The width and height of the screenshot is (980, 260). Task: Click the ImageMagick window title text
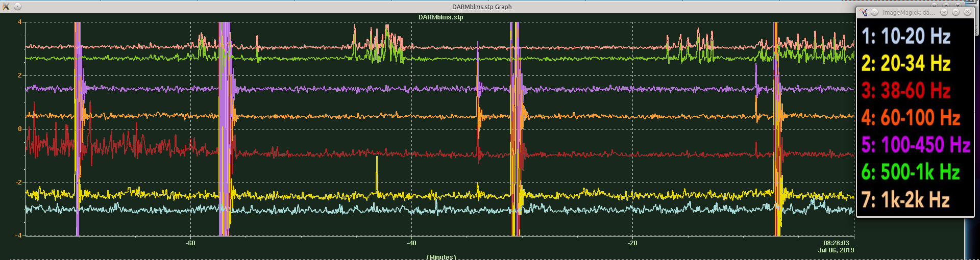pos(909,12)
